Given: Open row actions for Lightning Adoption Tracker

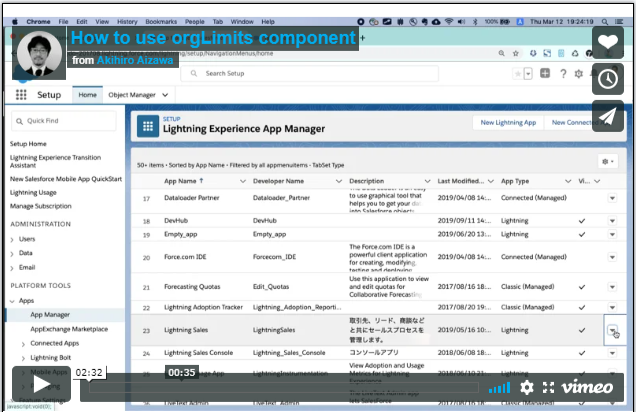Looking at the screenshot, I should 612,307.
